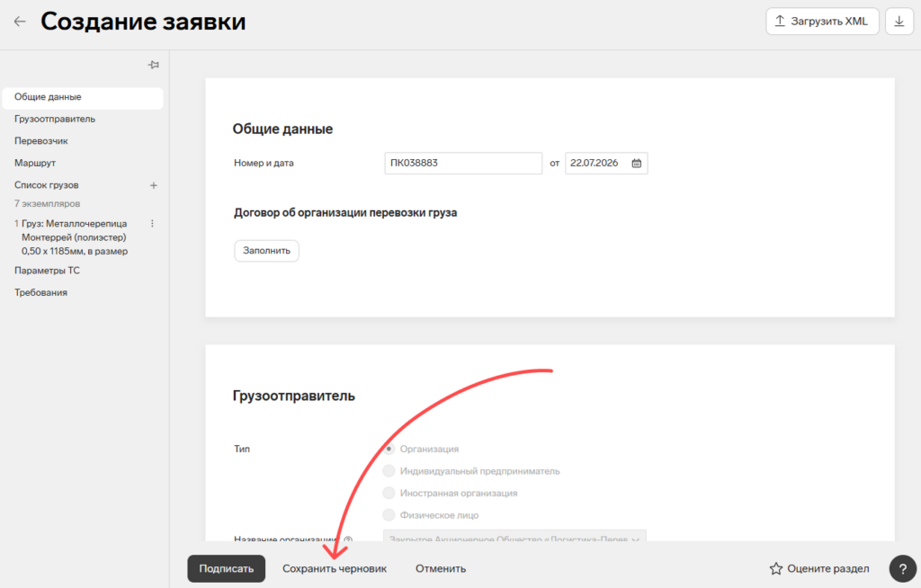921x588 pixels.
Task: Go back with the left arrow
Action: [x=20, y=22]
